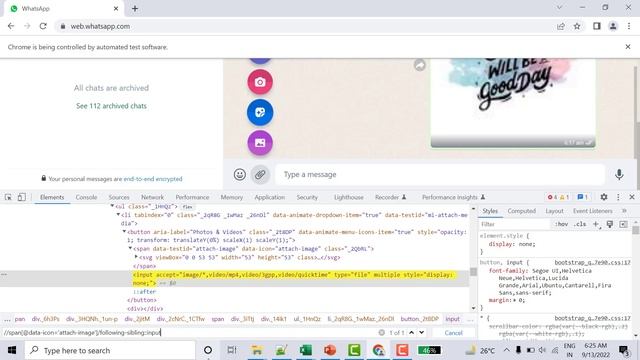Open Excel from the taskbar
This screenshot has height=360, width=640.
pos(305,350)
